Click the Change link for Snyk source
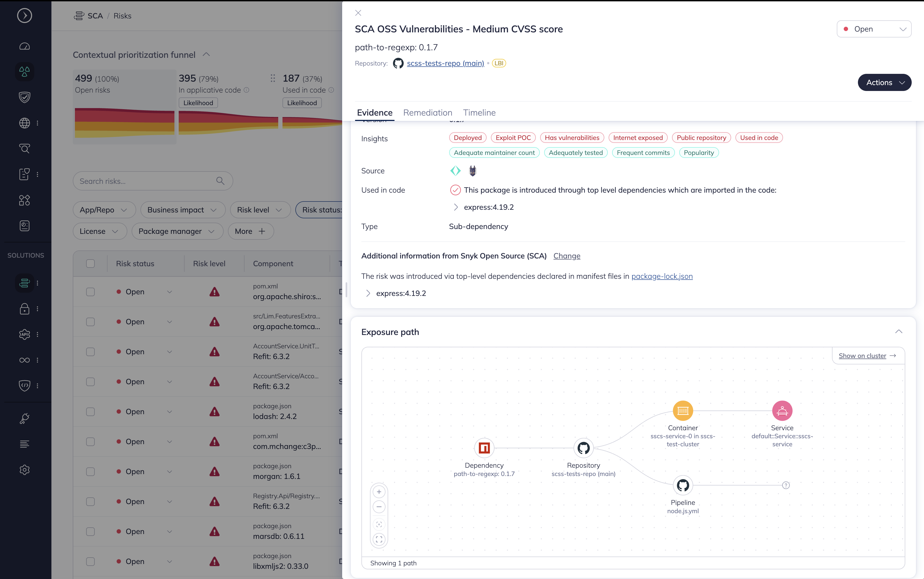Image resolution: width=924 pixels, height=579 pixels. (567, 256)
